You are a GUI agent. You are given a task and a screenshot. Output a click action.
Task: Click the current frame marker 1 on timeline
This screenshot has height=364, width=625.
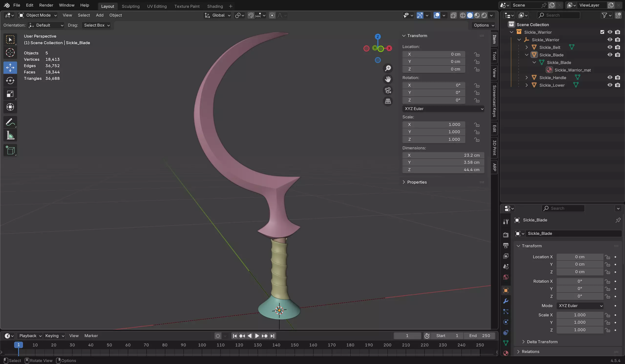point(18,345)
